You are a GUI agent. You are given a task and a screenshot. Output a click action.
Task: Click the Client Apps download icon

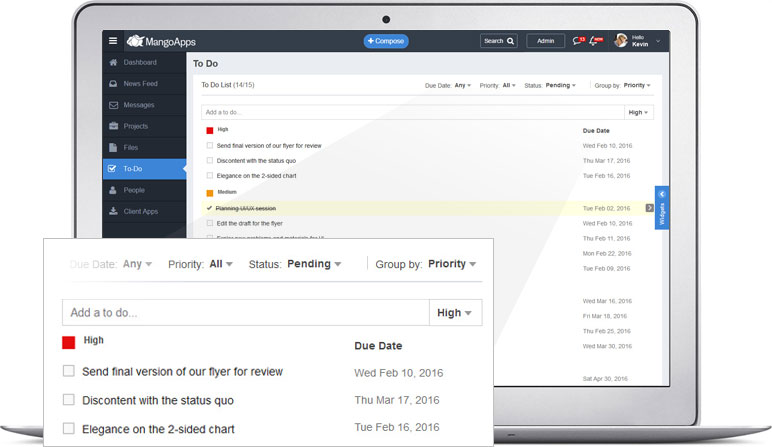(113, 211)
